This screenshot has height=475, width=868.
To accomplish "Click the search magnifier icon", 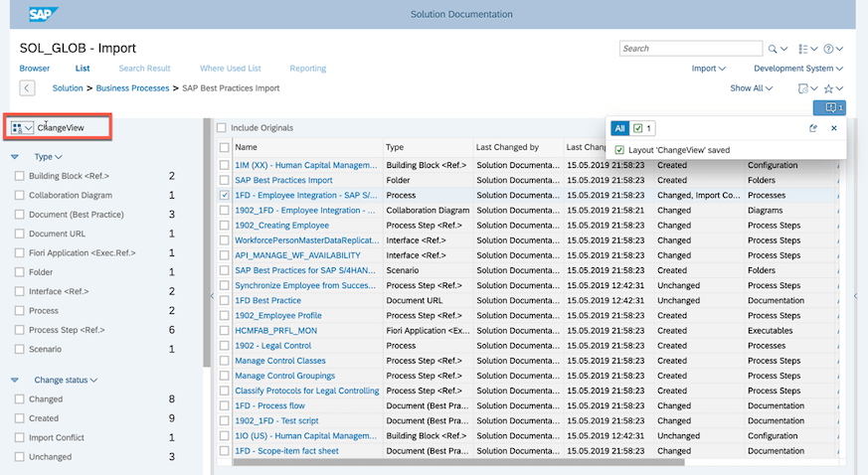I will click(773, 49).
